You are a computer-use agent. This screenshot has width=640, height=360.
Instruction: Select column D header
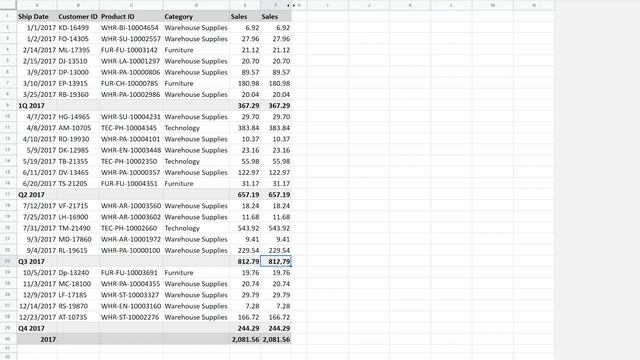tap(196, 5)
